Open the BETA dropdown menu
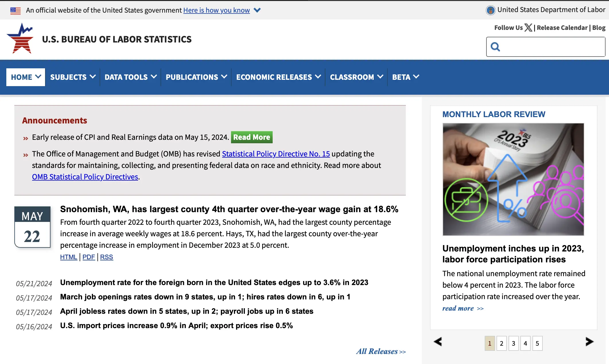 click(406, 77)
